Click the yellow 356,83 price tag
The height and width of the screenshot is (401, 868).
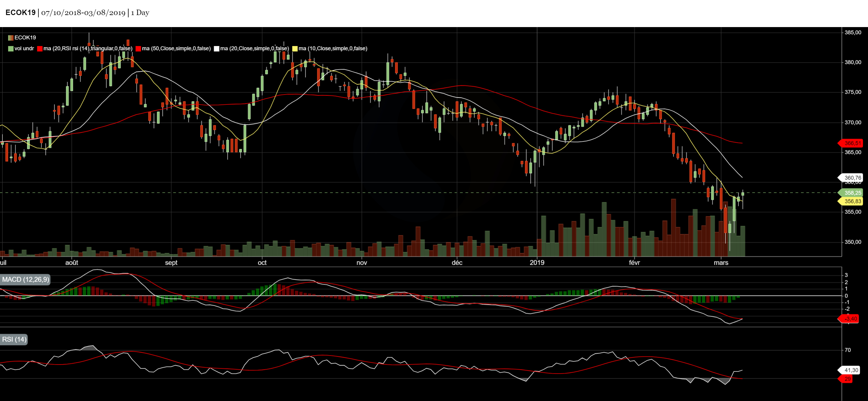[851, 201]
